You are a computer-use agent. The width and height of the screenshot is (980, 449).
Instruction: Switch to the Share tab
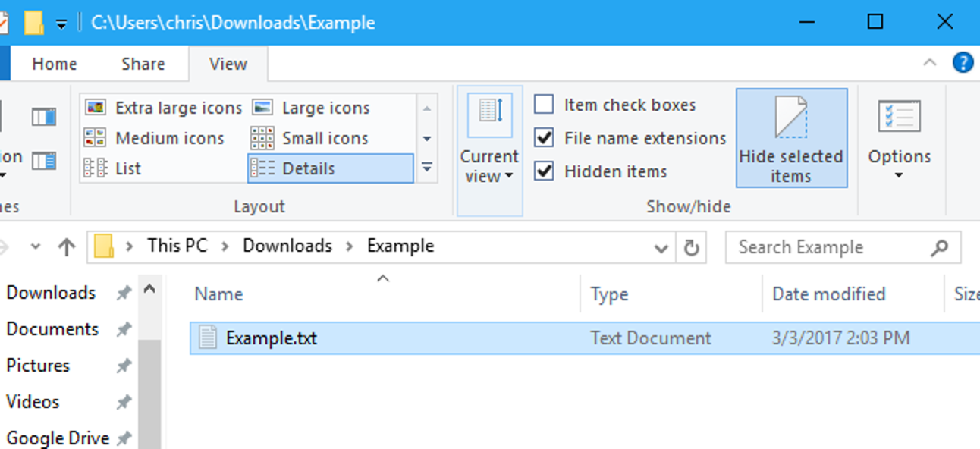click(x=143, y=64)
